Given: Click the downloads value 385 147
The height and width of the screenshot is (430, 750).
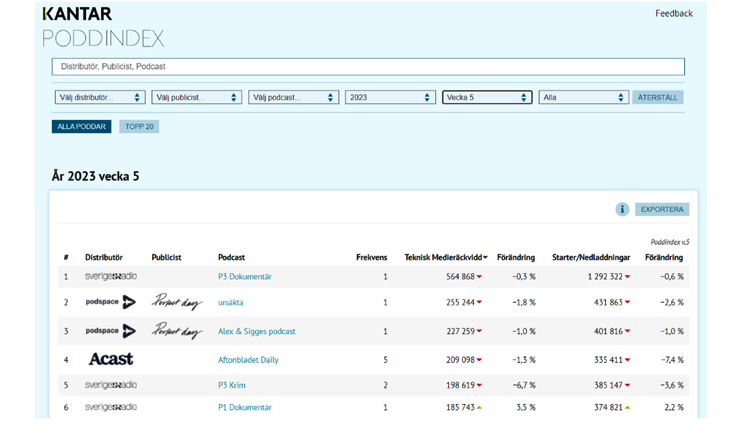Looking at the screenshot, I should pyautogui.click(x=608, y=385).
